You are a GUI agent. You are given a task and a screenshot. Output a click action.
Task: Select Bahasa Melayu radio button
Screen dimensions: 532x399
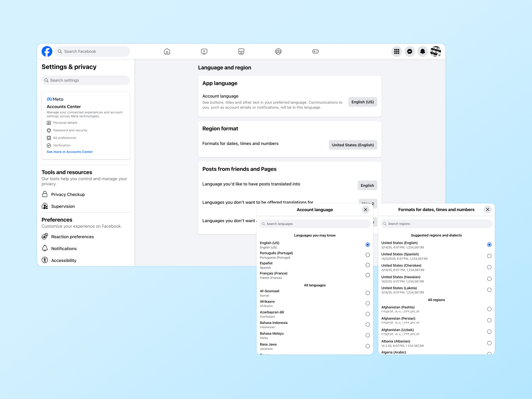(368, 335)
